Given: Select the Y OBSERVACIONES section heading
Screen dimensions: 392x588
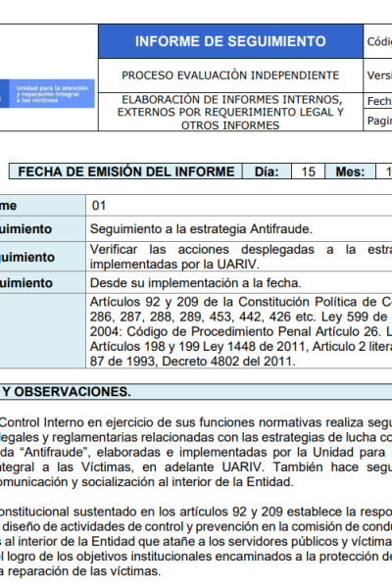Looking at the screenshot, I should [67, 391].
